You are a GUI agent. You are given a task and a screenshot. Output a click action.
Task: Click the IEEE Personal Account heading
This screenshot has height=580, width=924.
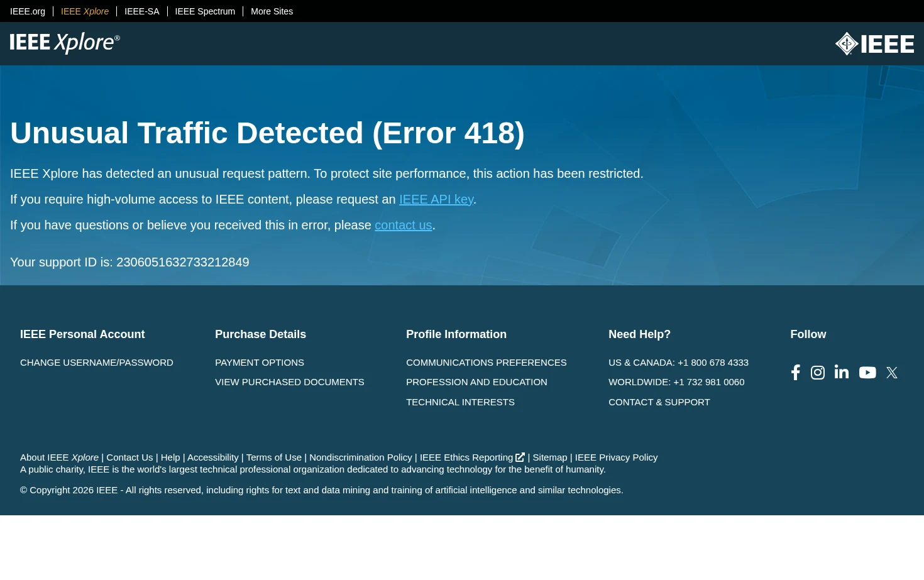[x=82, y=334]
